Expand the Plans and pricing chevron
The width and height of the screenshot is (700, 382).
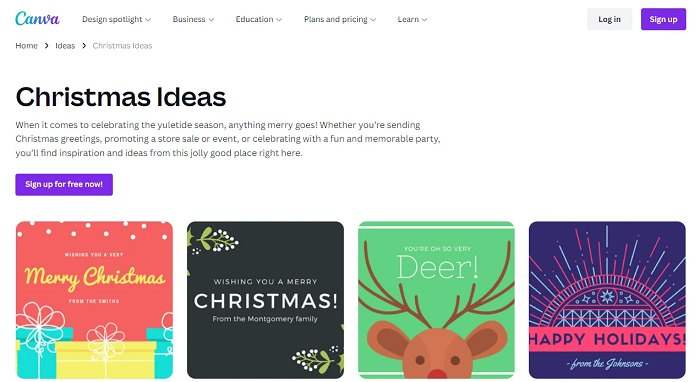coord(373,20)
